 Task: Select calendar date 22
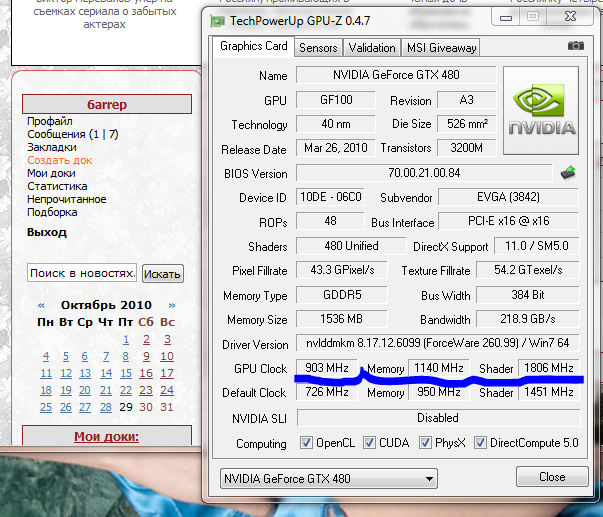pos(126,390)
